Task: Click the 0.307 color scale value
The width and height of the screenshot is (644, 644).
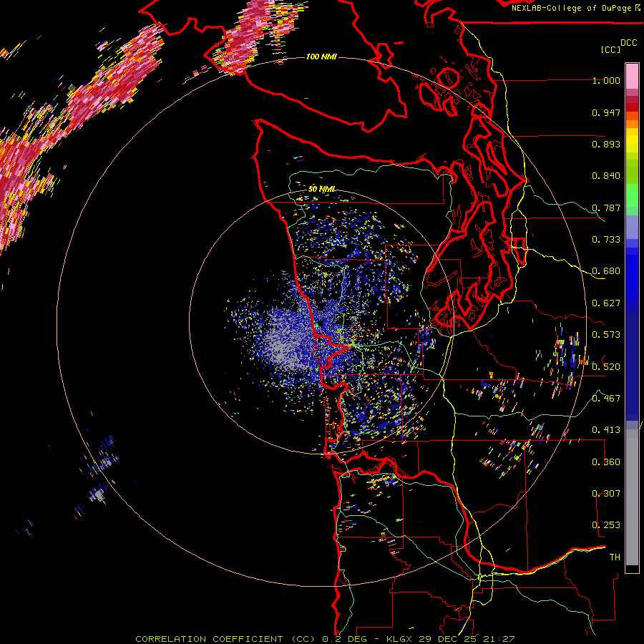Action: click(606, 494)
